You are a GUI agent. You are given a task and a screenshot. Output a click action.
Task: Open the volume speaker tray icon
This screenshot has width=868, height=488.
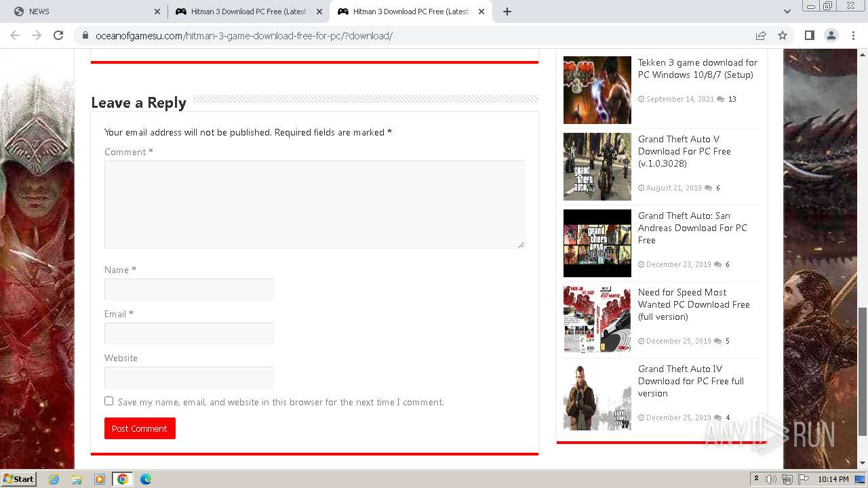pos(771,479)
